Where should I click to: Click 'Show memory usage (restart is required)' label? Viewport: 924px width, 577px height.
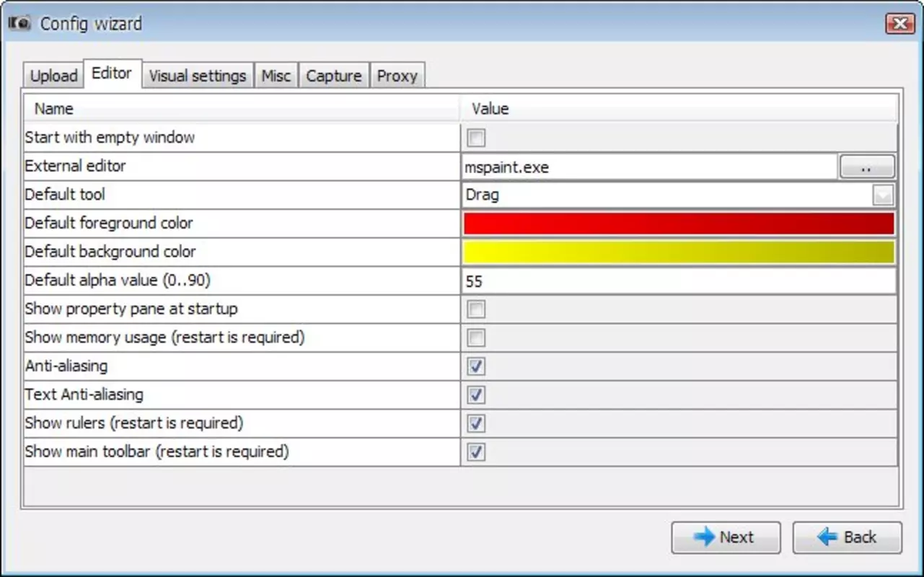(164, 337)
